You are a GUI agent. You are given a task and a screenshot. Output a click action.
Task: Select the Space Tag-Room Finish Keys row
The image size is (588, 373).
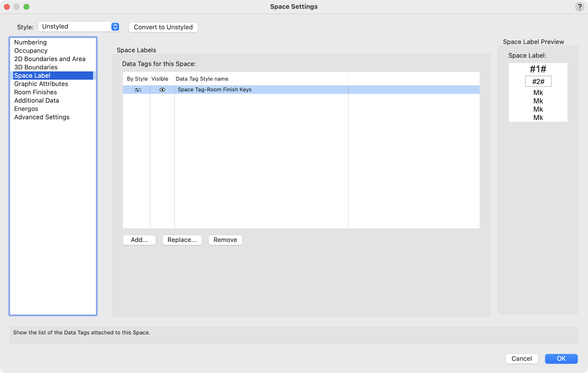[x=215, y=90]
